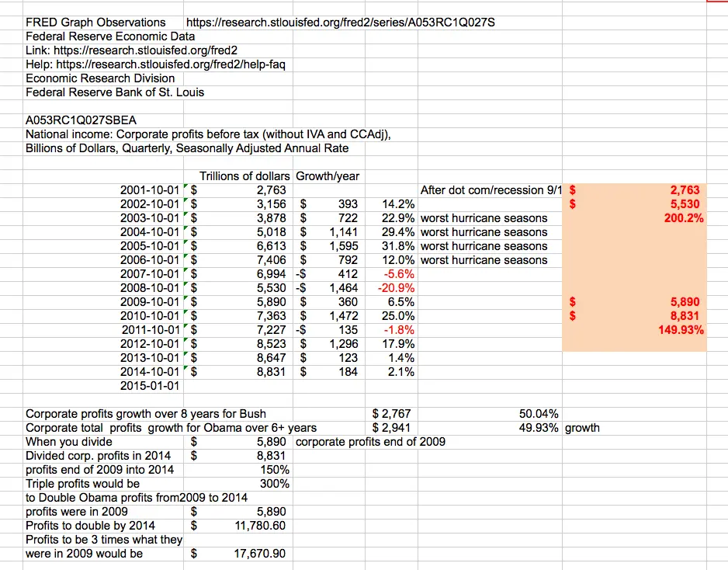728x570 pixels.
Task: Click the red -1.8% growth cell
Action: point(399,330)
